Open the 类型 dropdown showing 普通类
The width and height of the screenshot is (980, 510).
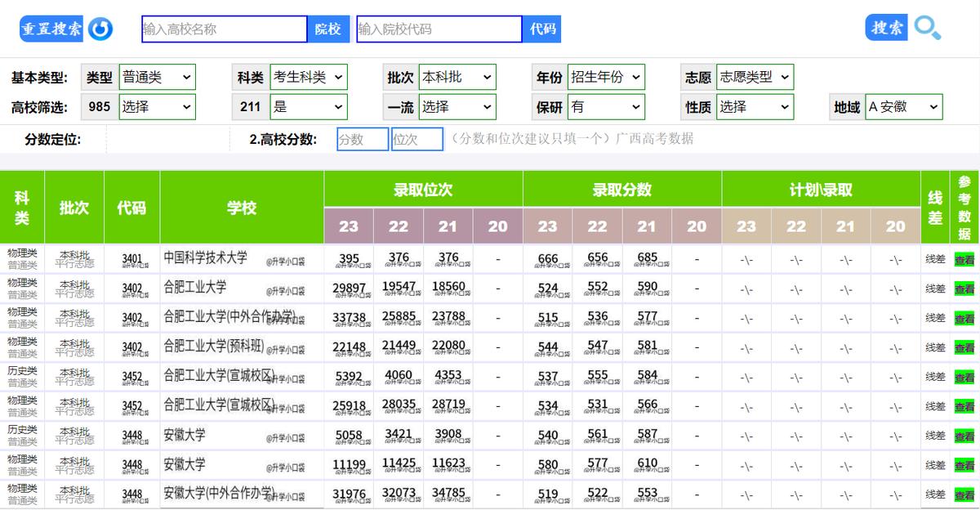click(x=158, y=77)
